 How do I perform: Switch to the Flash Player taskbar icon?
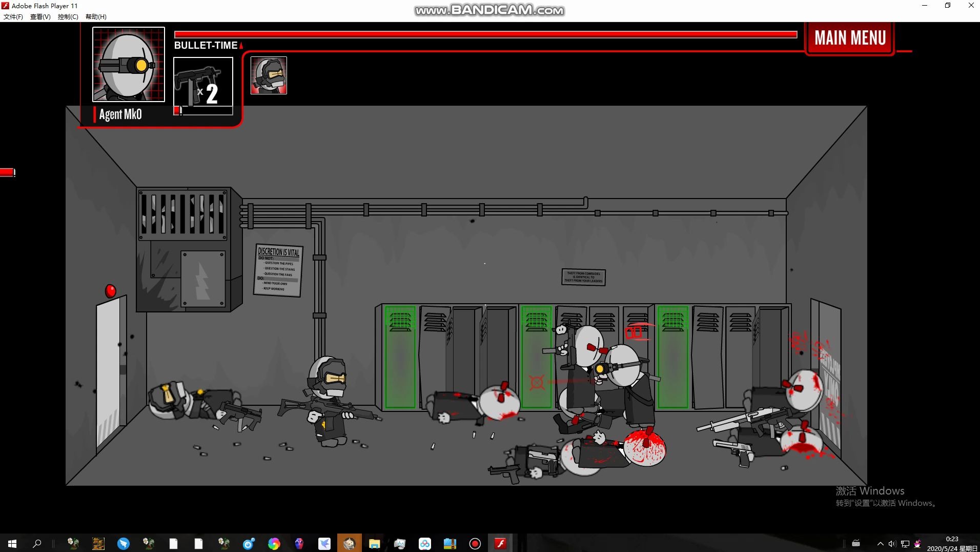tap(500, 543)
